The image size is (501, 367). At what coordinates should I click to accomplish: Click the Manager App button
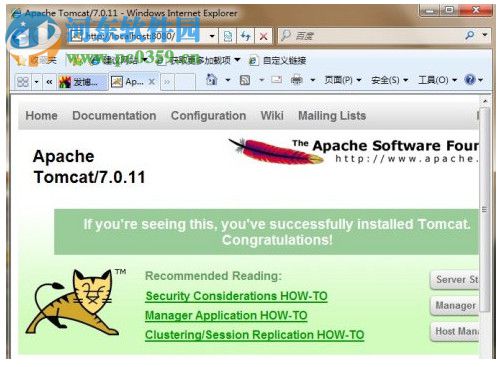(x=455, y=305)
